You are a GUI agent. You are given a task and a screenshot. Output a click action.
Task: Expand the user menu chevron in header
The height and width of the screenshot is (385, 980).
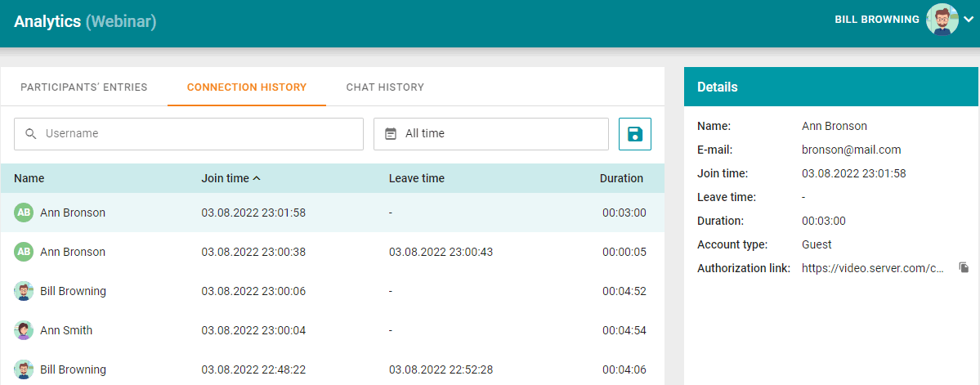(969, 20)
